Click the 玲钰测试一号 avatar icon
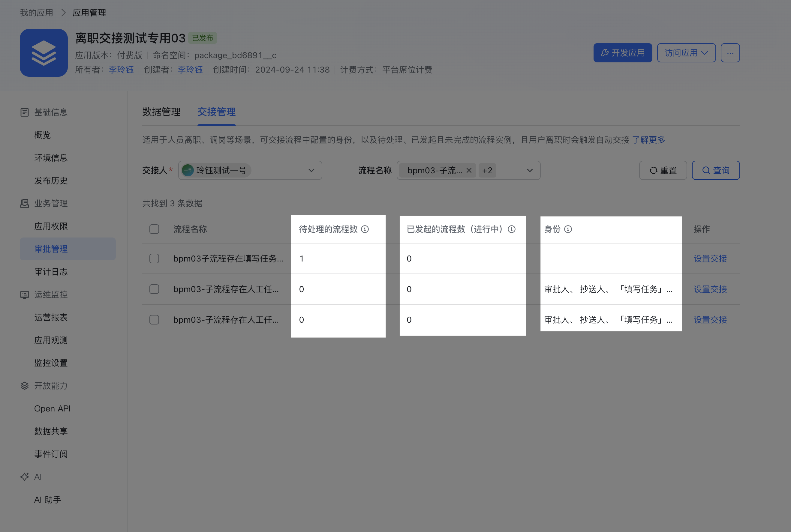791x532 pixels. tap(188, 170)
